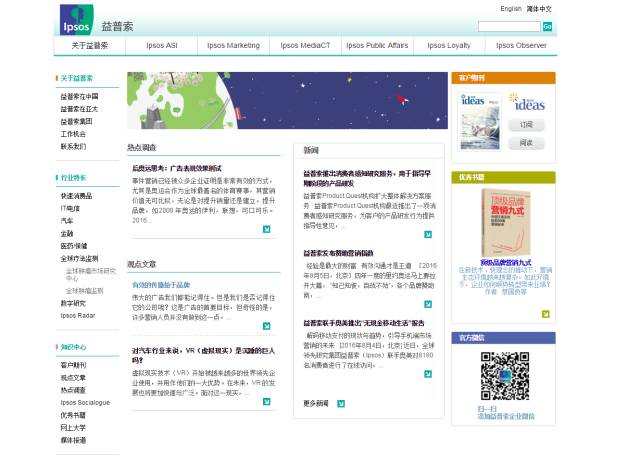
Task: Open Ipsos Public Affairs navigation tab
Action: pos(377,45)
